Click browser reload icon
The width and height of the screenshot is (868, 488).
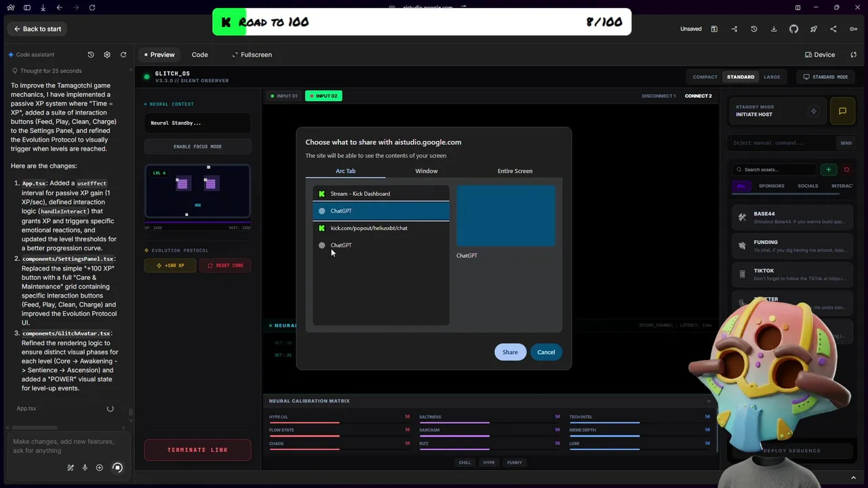(x=92, y=7)
